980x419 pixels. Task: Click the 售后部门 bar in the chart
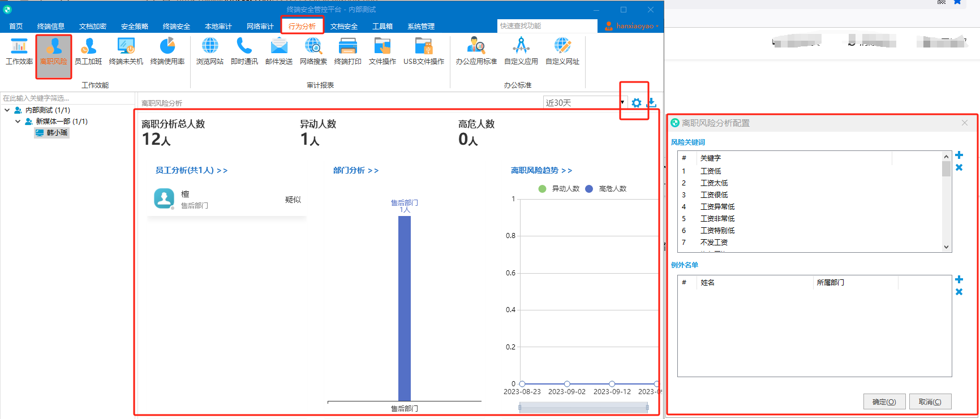pos(405,308)
